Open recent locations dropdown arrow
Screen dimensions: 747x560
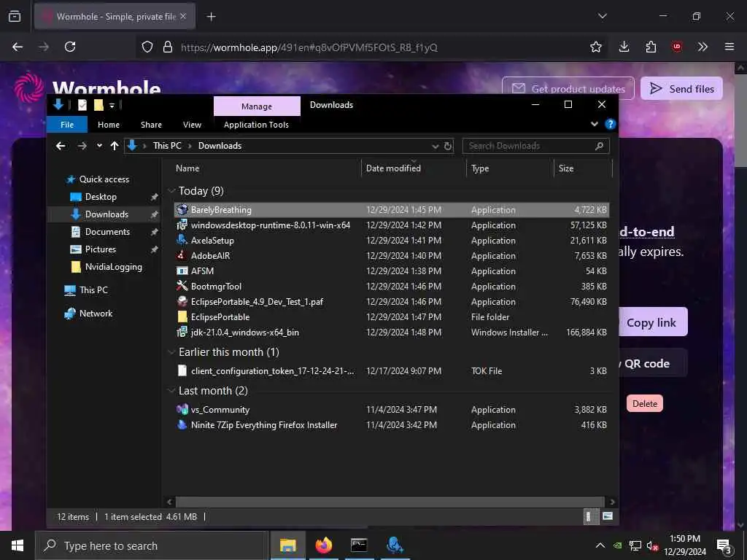(99, 146)
